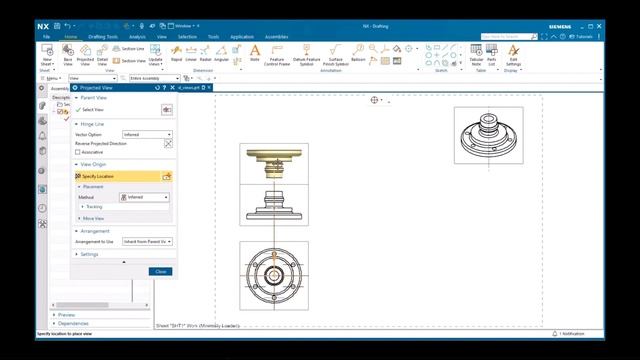The image size is (640, 360).
Task: Click the Detail View tool
Action: [102, 55]
